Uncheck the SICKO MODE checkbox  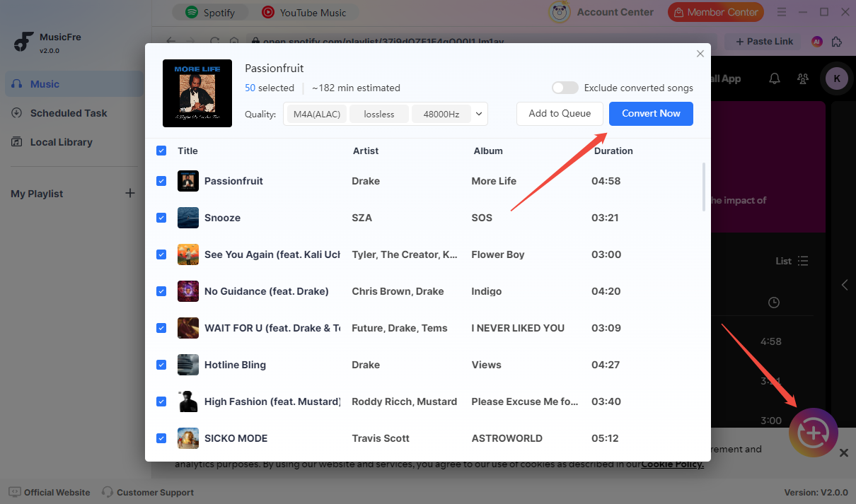pyautogui.click(x=161, y=438)
